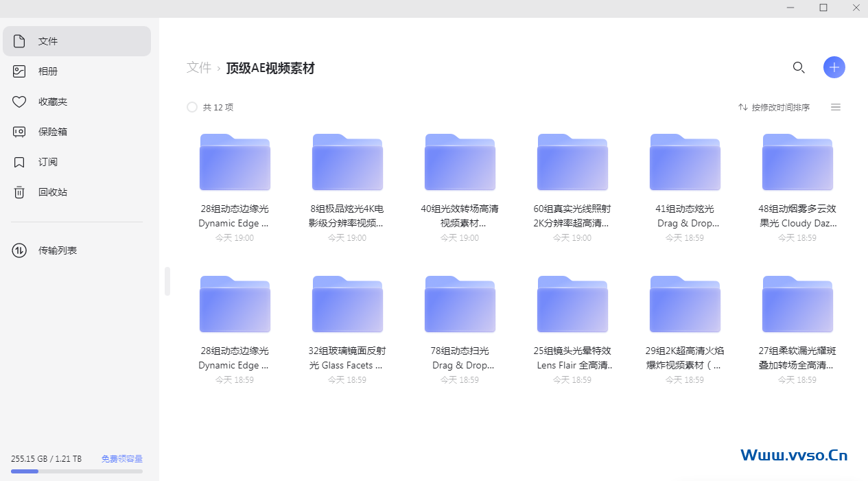Select the 顶级AE视频素材 breadcrumb title
Screen dimensions: 868x481
(270, 68)
